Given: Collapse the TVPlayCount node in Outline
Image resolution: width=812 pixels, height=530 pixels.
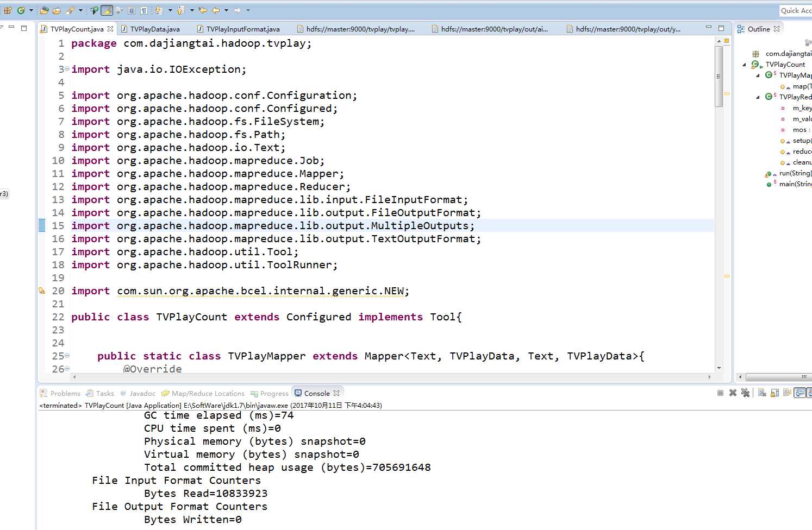Looking at the screenshot, I should [745, 65].
